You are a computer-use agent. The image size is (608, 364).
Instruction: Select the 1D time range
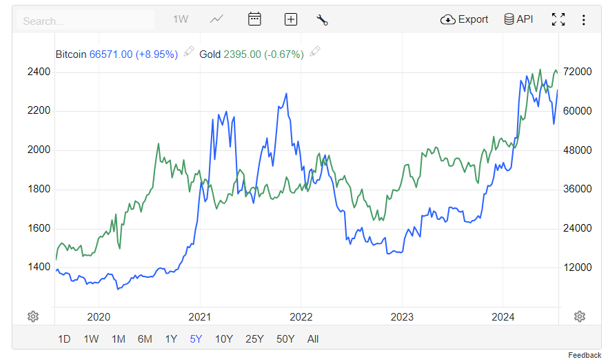(64, 339)
